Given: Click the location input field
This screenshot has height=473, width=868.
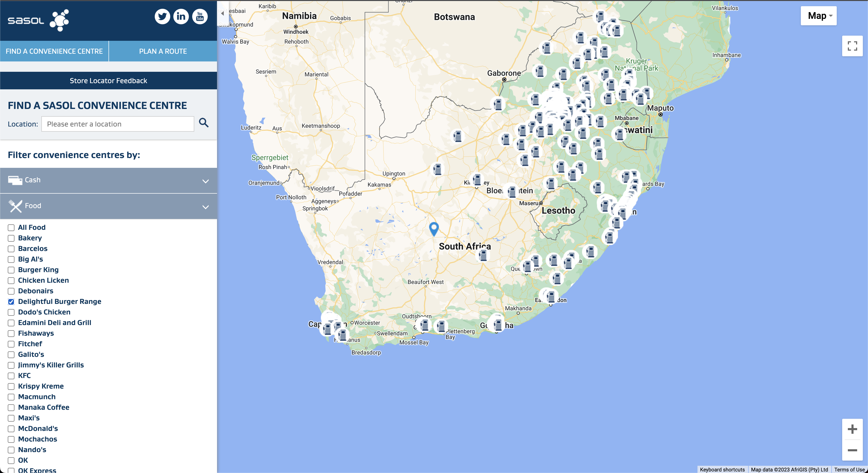Looking at the screenshot, I should pos(118,124).
